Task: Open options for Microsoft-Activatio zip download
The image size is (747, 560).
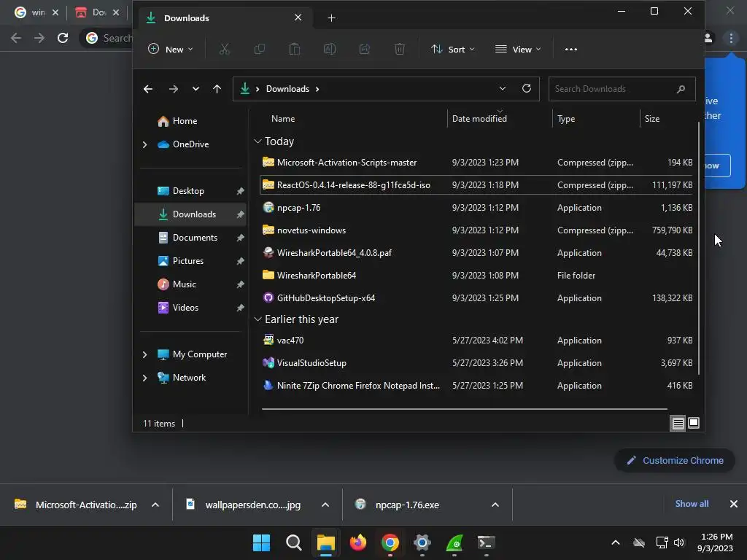Action: click(155, 505)
